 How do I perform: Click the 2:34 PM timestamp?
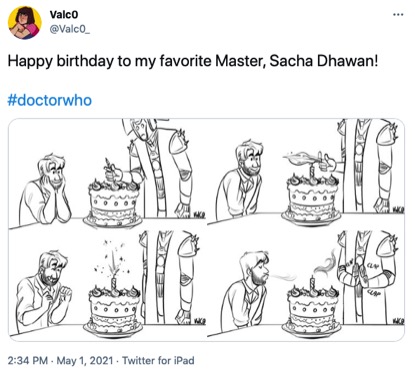click(28, 360)
